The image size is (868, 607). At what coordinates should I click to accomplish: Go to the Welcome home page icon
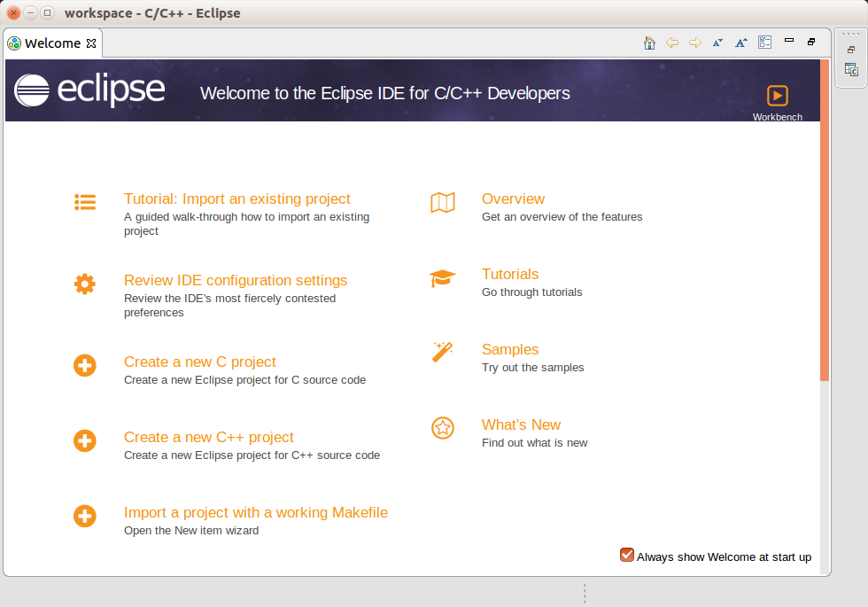[649, 43]
